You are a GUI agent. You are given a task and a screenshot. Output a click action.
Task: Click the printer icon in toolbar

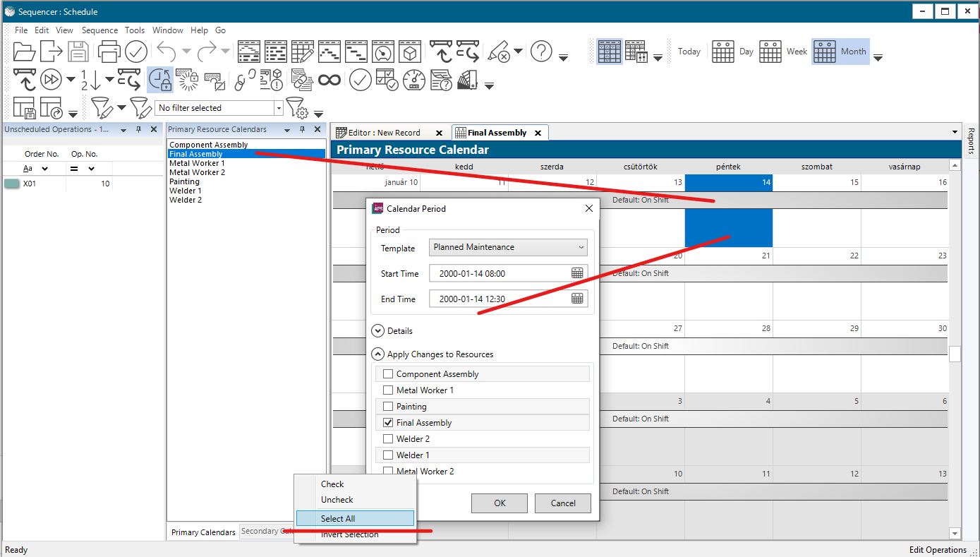pos(109,52)
